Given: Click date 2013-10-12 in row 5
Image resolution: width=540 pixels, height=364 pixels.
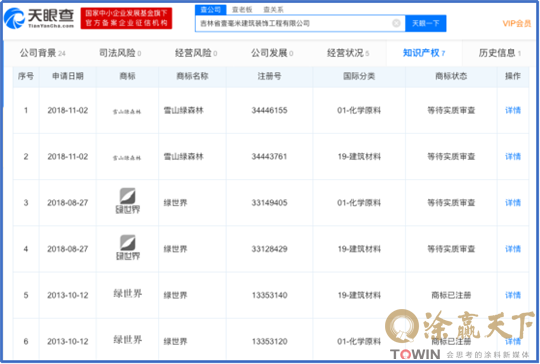Looking at the screenshot, I should 68,295.
